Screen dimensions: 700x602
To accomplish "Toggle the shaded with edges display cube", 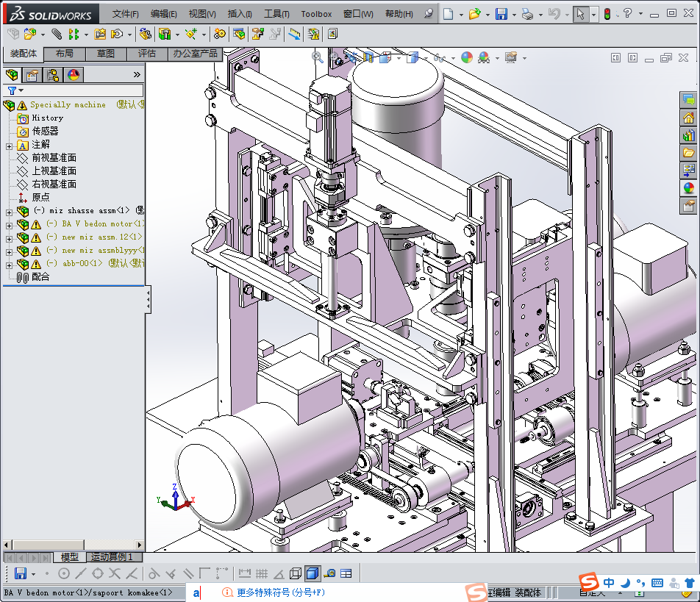I will click(x=312, y=573).
